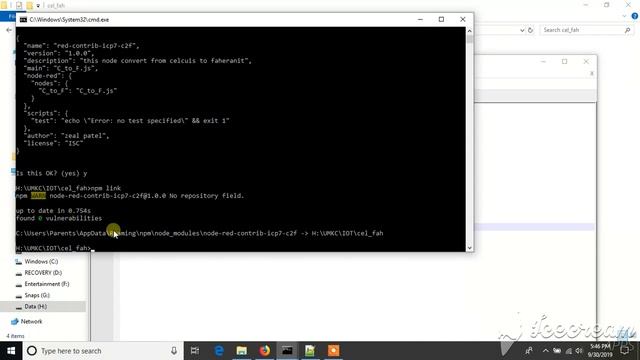Click the scroll up arrow in cmd window
The image size is (640, 360).
[469, 31]
